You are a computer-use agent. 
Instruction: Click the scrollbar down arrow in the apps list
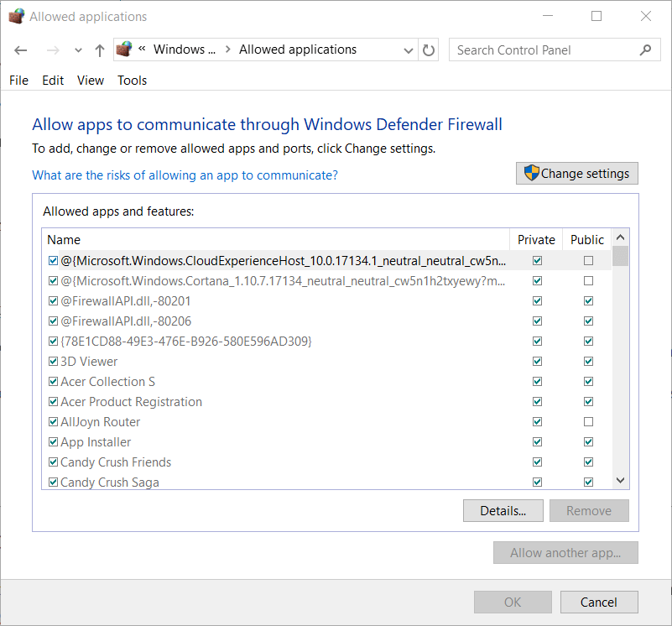click(620, 480)
